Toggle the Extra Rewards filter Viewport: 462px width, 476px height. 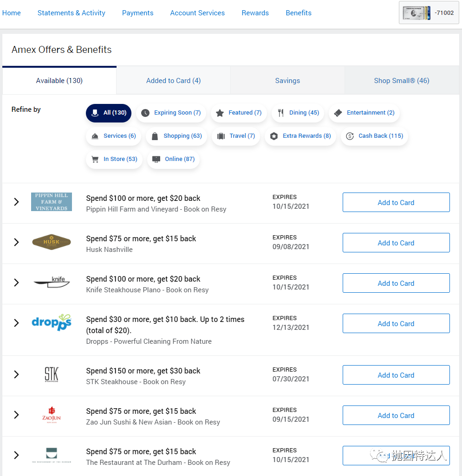[300, 136]
